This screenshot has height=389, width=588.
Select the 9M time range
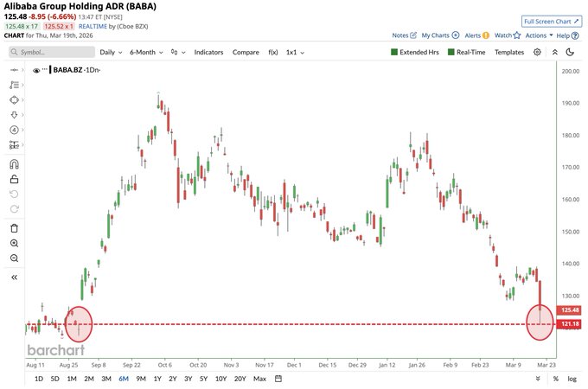tap(141, 379)
